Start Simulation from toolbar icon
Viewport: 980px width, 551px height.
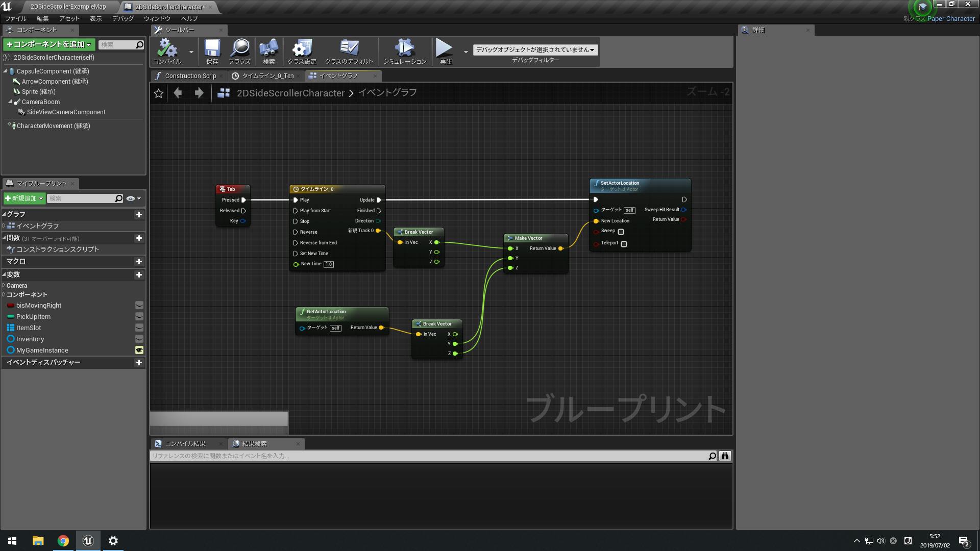tap(404, 49)
